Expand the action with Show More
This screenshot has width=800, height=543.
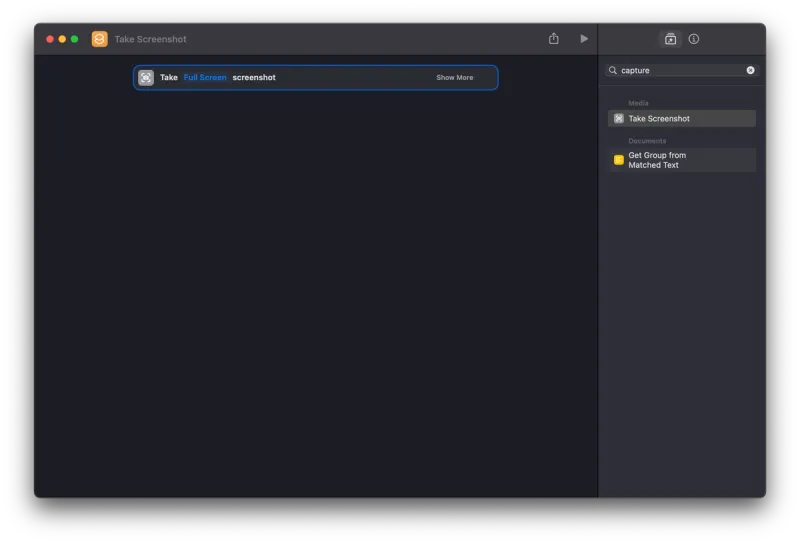[x=455, y=78]
